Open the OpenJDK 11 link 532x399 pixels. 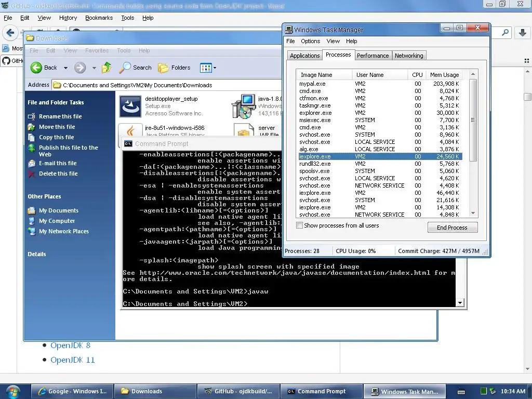(x=73, y=360)
